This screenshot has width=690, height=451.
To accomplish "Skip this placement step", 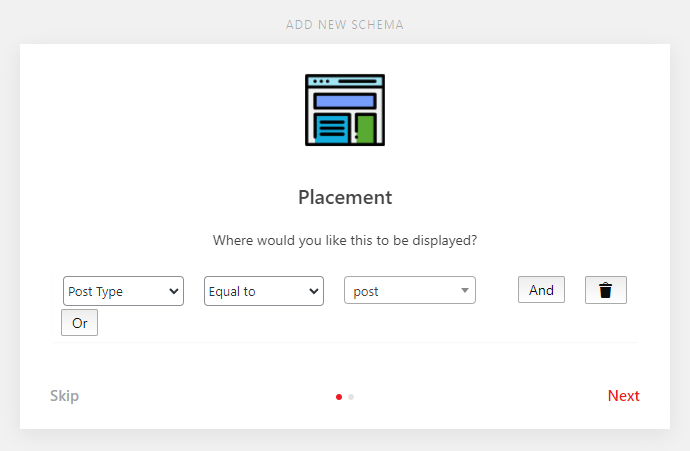I will point(65,396).
